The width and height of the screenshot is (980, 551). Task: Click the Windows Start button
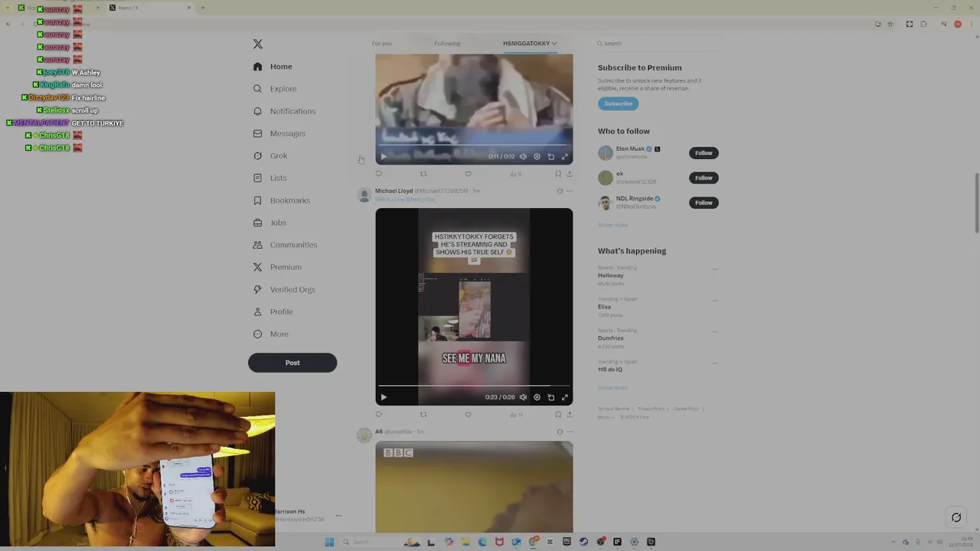click(x=329, y=542)
